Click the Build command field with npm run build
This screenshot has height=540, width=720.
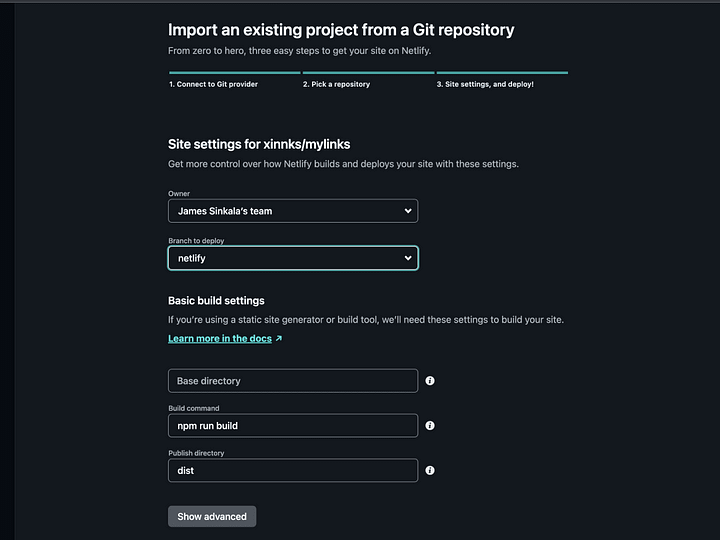(x=293, y=426)
